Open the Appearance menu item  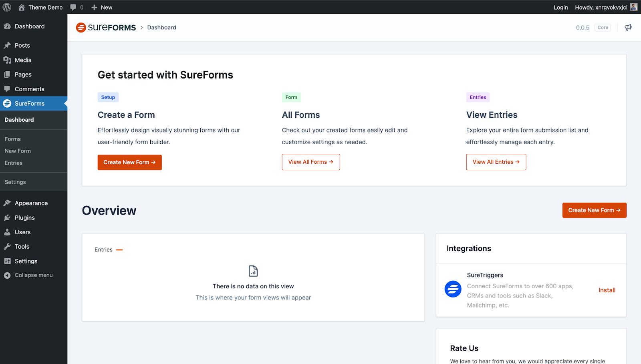(31, 203)
